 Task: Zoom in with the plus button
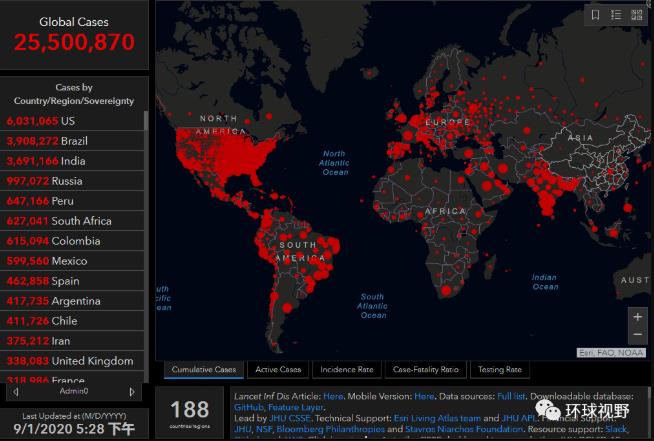[637, 316]
